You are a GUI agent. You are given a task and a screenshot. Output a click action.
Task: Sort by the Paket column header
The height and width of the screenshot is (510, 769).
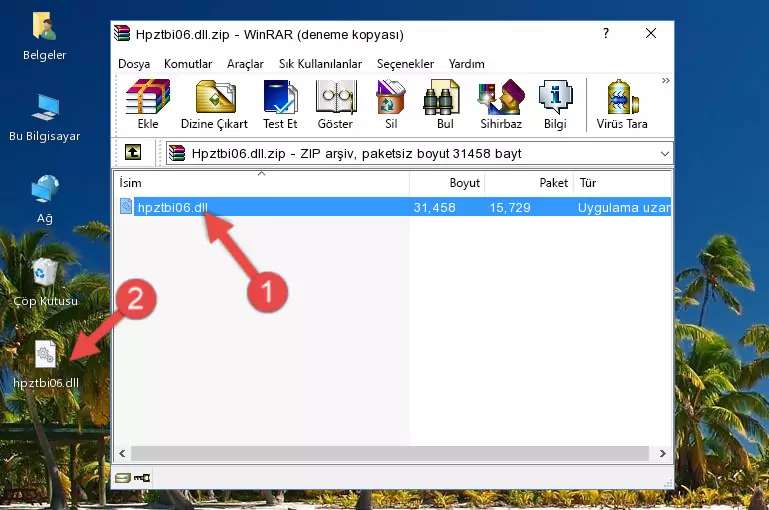[529, 183]
